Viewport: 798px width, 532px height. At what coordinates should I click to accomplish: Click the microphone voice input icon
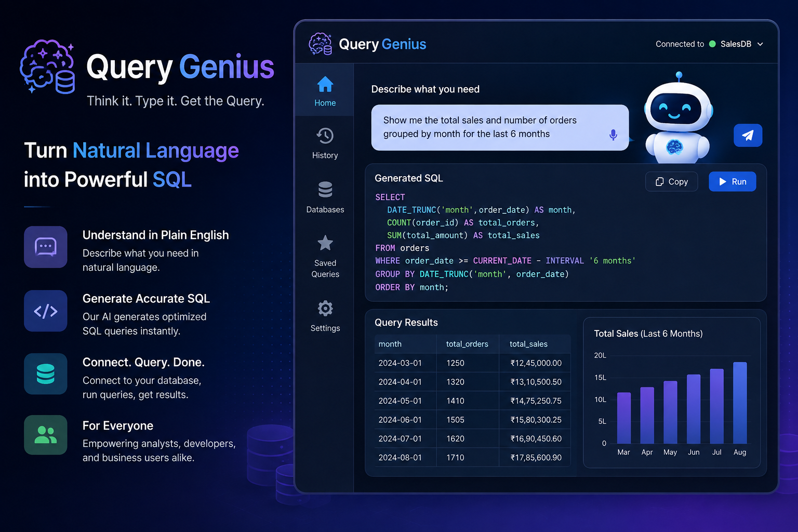coord(613,135)
